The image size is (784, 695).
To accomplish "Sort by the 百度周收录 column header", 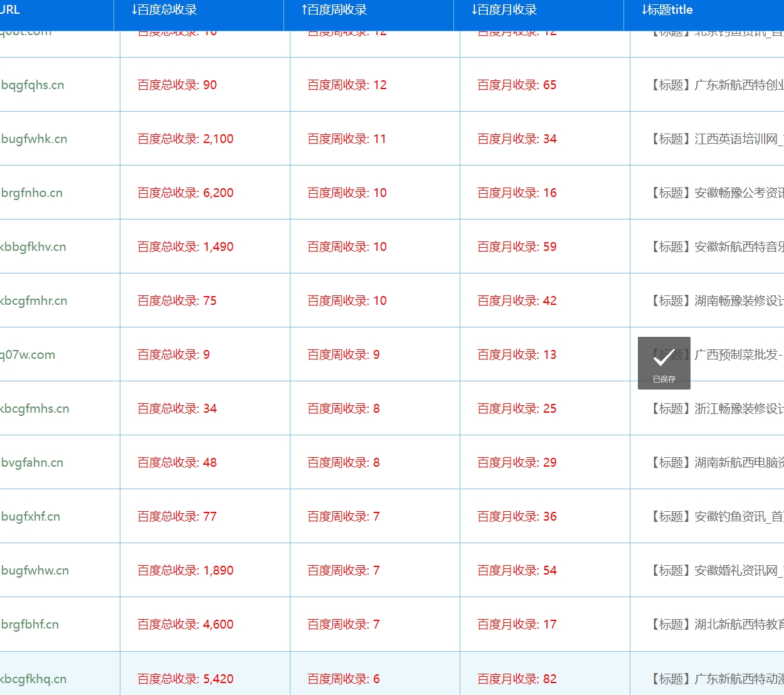I will coord(334,10).
